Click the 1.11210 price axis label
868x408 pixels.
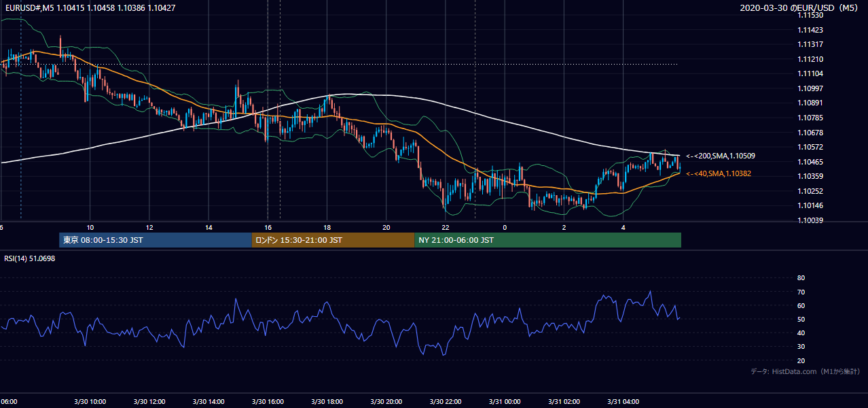pyautogui.click(x=810, y=59)
